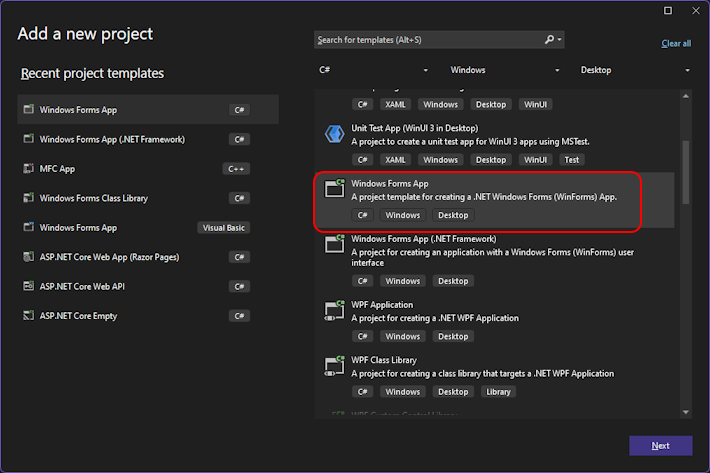Click the search magnifier icon
This screenshot has width=710, height=473.
pos(550,40)
